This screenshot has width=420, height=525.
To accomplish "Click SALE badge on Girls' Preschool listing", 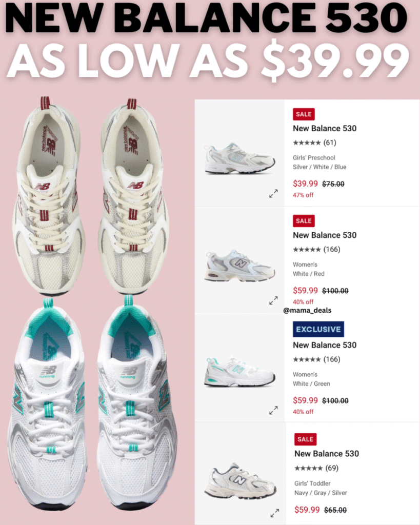I will coord(304,114).
